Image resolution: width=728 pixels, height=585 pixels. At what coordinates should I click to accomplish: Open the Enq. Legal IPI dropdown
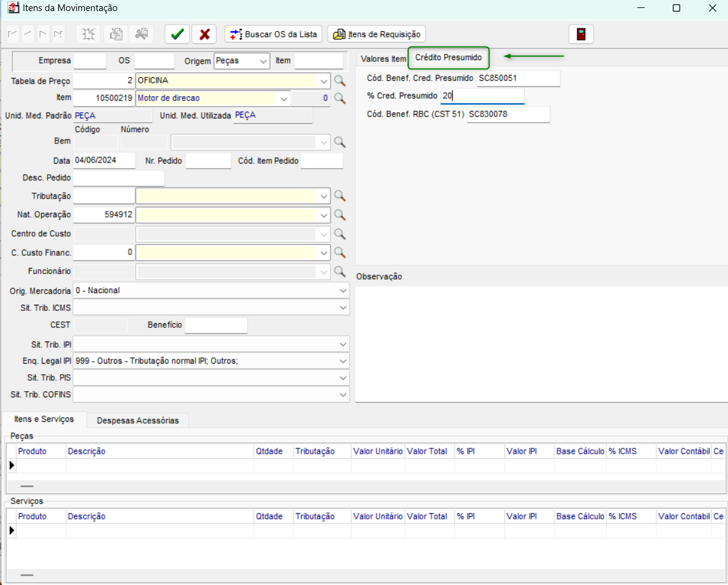(x=342, y=361)
